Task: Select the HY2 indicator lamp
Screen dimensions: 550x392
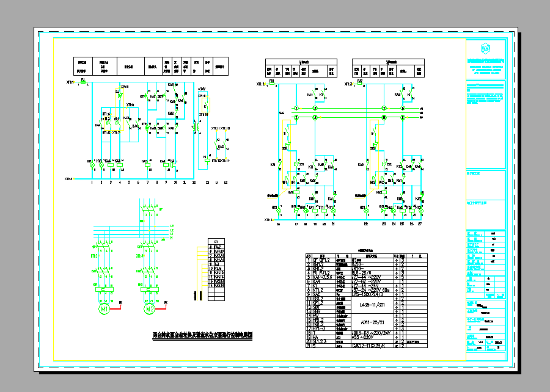Action: click(x=421, y=211)
